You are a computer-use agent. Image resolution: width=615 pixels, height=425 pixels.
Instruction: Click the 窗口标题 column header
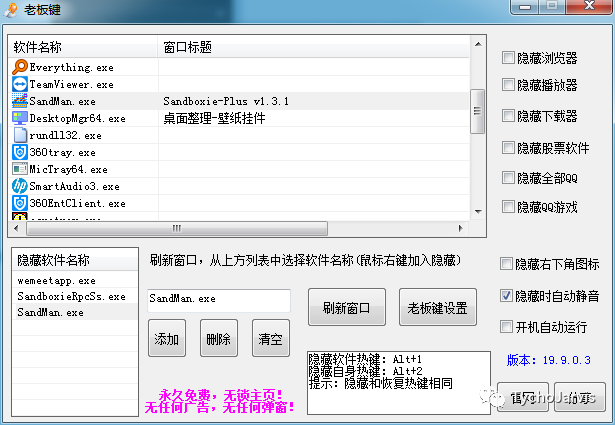coord(313,47)
